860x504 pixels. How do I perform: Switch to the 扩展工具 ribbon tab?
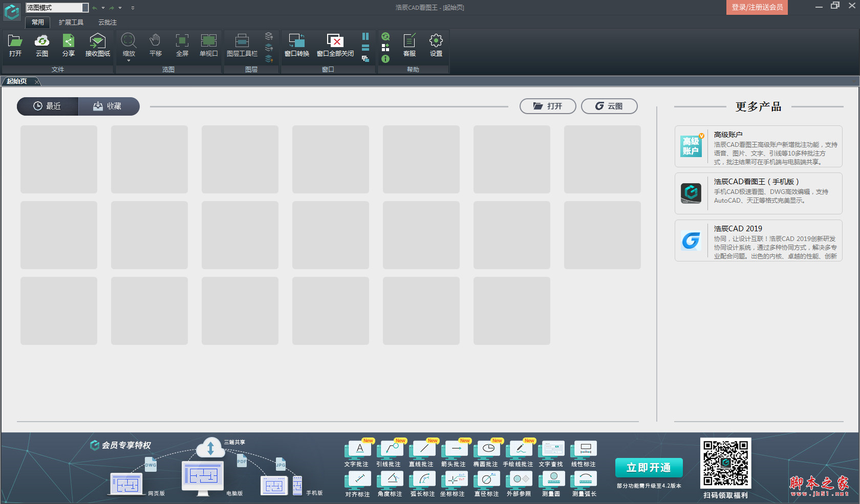71,23
